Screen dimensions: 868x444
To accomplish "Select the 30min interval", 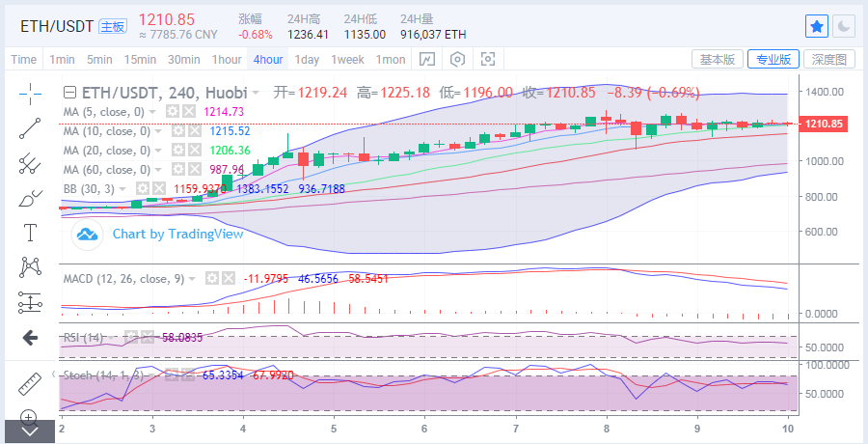I will [184, 59].
